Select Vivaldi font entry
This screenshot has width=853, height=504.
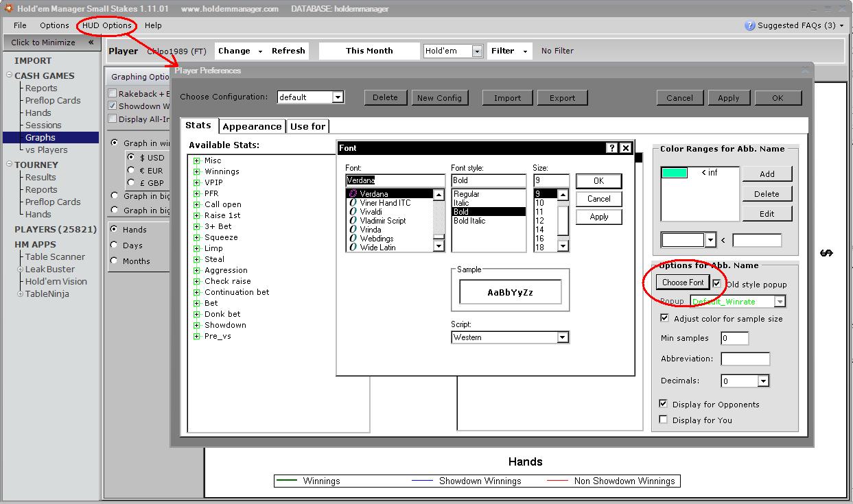(389, 212)
